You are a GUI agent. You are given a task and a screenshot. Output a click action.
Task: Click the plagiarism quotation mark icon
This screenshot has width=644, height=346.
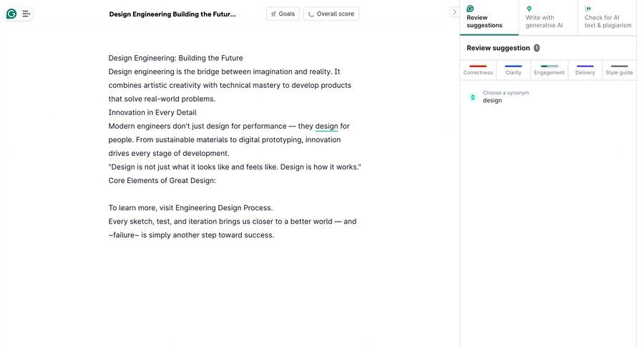588,9
